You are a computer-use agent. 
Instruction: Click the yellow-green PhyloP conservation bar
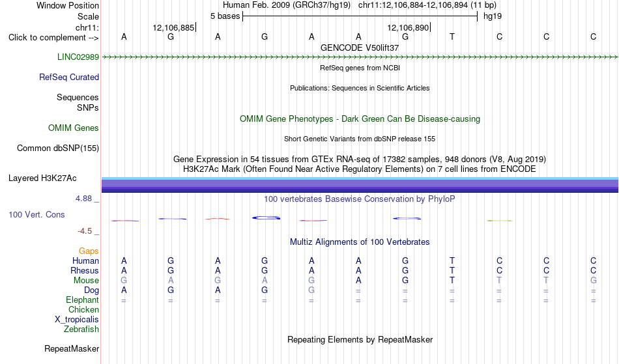[x=500, y=221]
